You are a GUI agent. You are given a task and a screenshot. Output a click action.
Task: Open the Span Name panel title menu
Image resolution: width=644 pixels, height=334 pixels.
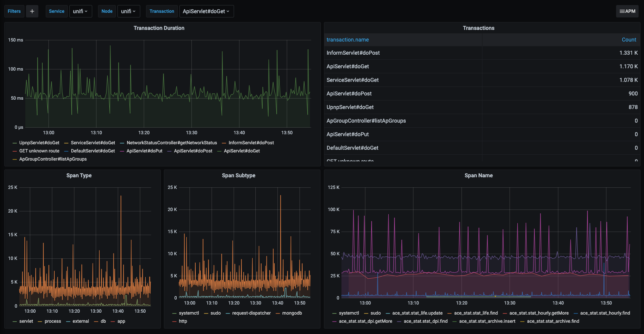479,175
